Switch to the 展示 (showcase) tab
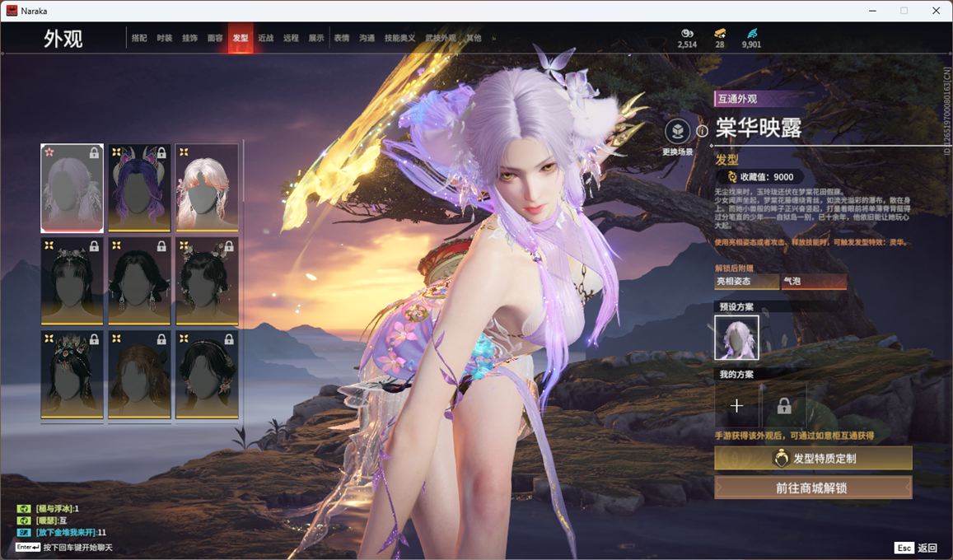Viewport: 953px width, 560px height. [x=316, y=38]
